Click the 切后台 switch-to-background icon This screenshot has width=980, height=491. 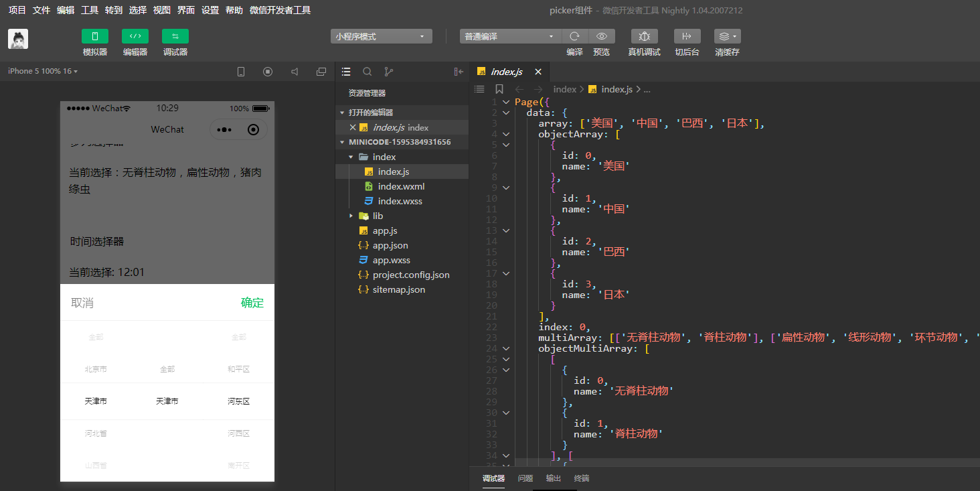[687, 36]
